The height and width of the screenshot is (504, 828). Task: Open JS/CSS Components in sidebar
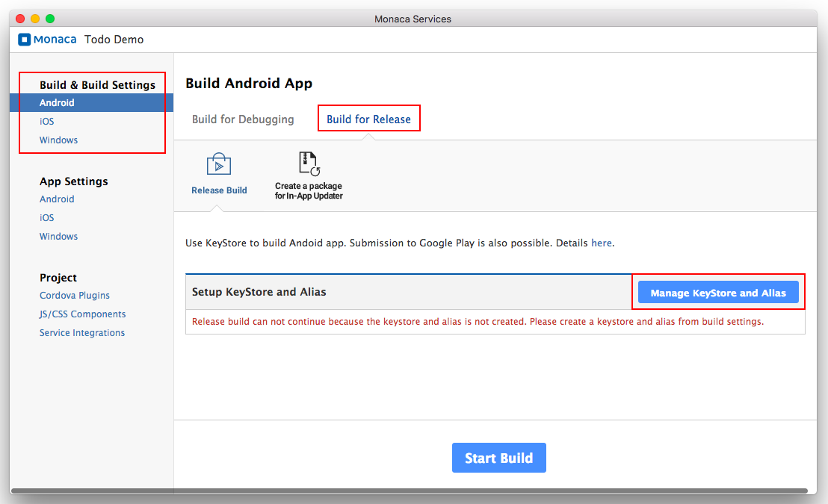point(82,314)
